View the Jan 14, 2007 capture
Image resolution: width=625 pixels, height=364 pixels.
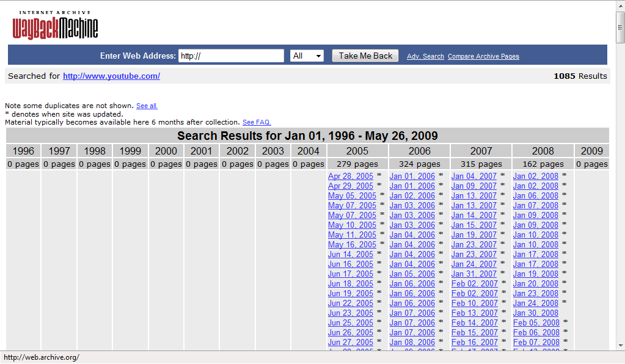[x=474, y=216]
